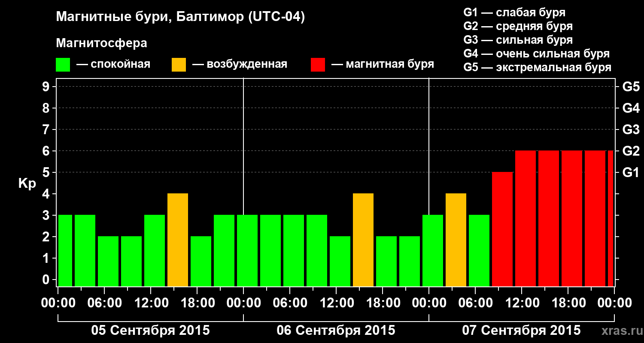Click green bar between yellow and red bars, 07 Сентября
This screenshot has height=343, width=644.
(479, 250)
